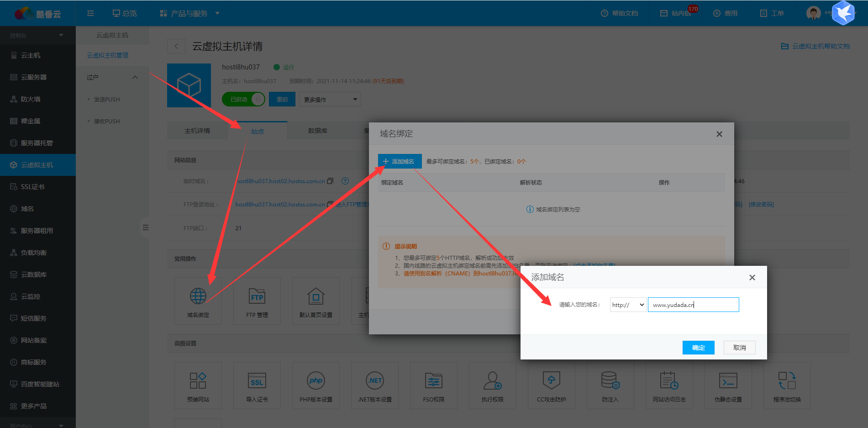Click the domain name input field

693,305
